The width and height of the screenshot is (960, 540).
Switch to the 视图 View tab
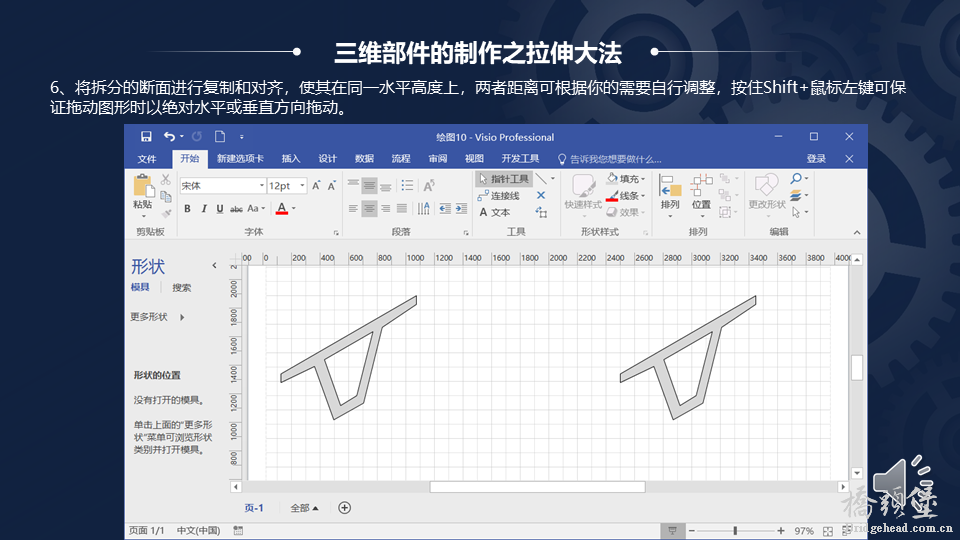pos(474,159)
